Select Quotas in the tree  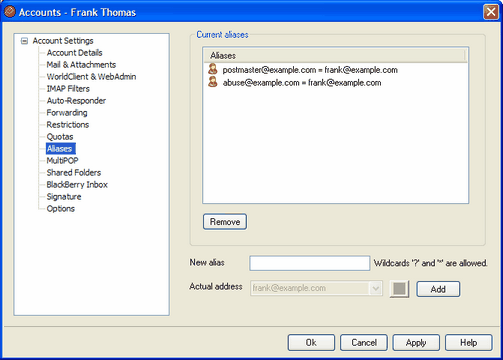[60, 137]
